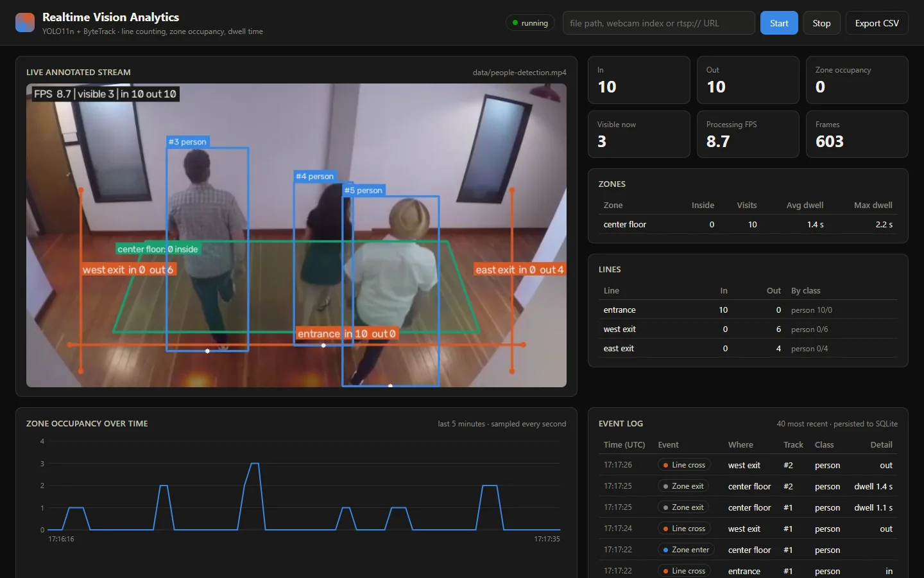
Task: Export the event data as CSV
Action: tap(877, 23)
